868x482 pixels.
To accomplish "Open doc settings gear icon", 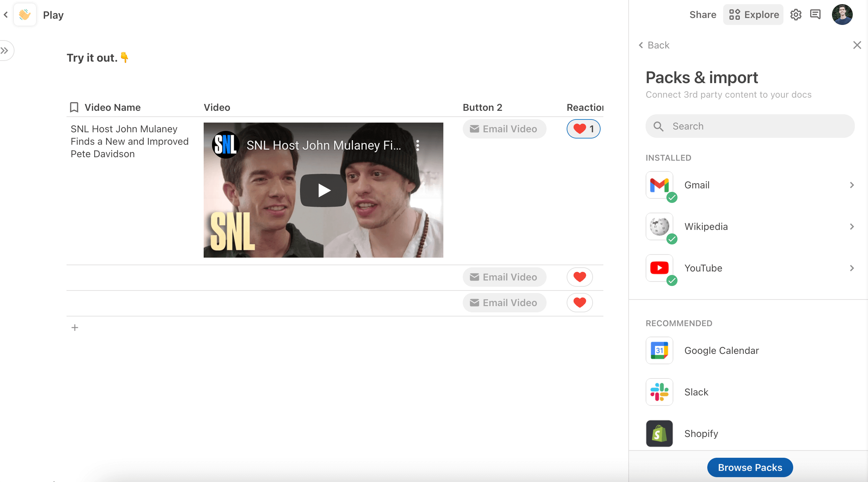I will (796, 15).
